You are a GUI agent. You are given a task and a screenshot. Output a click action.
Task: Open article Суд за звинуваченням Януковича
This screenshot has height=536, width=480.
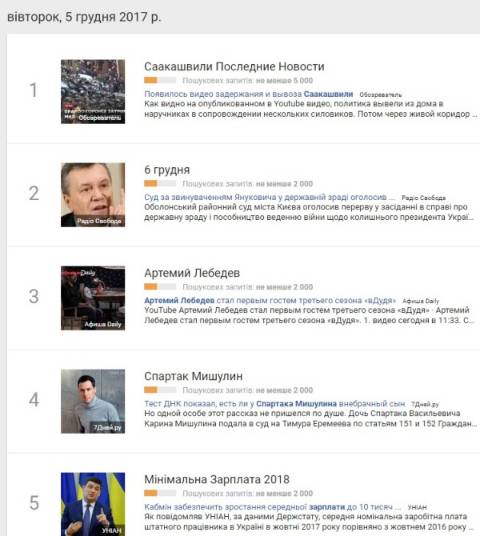pyautogui.click(x=269, y=197)
